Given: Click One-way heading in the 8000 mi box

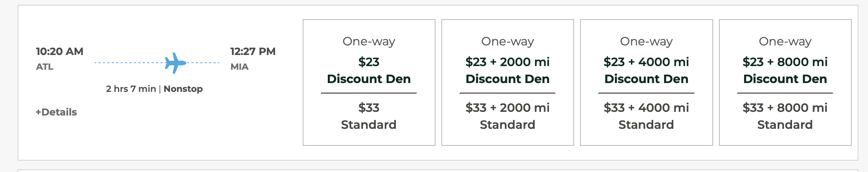Looking at the screenshot, I should click(x=785, y=41).
